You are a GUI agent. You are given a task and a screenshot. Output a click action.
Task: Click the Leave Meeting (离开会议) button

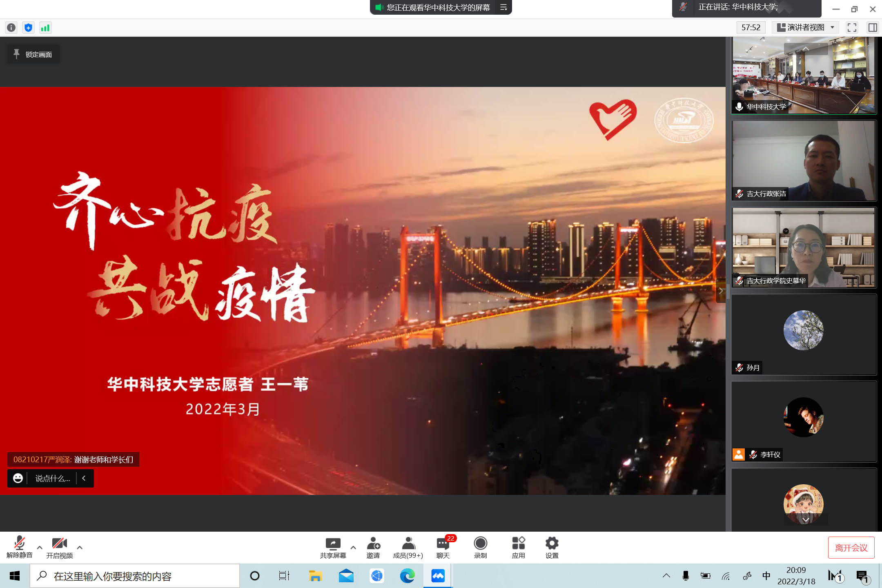pos(851,548)
